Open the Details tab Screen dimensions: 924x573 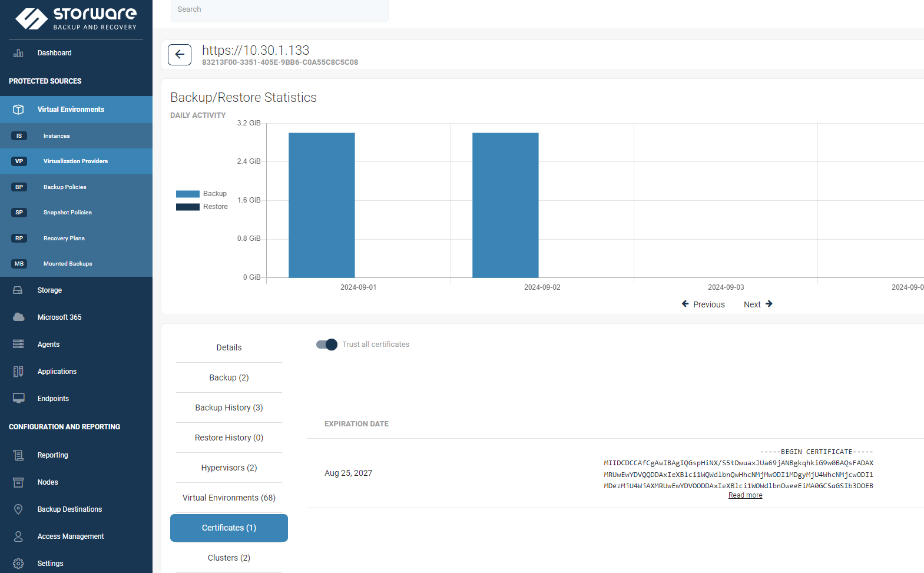click(229, 347)
